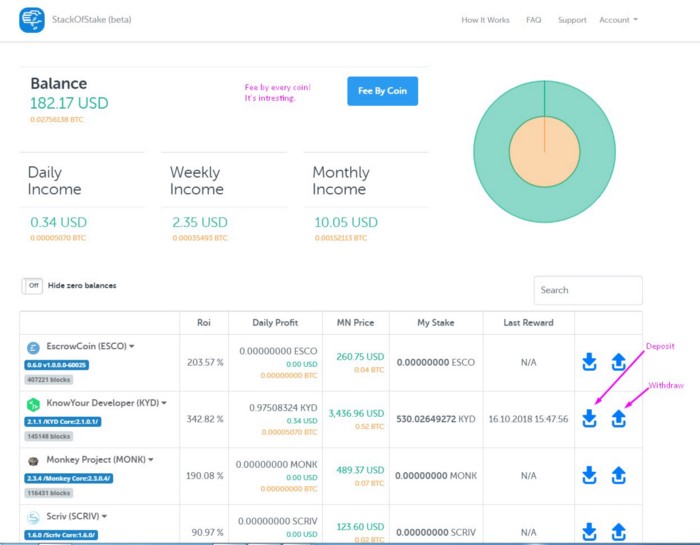
Task: Open the How It Works page
Action: click(x=485, y=20)
